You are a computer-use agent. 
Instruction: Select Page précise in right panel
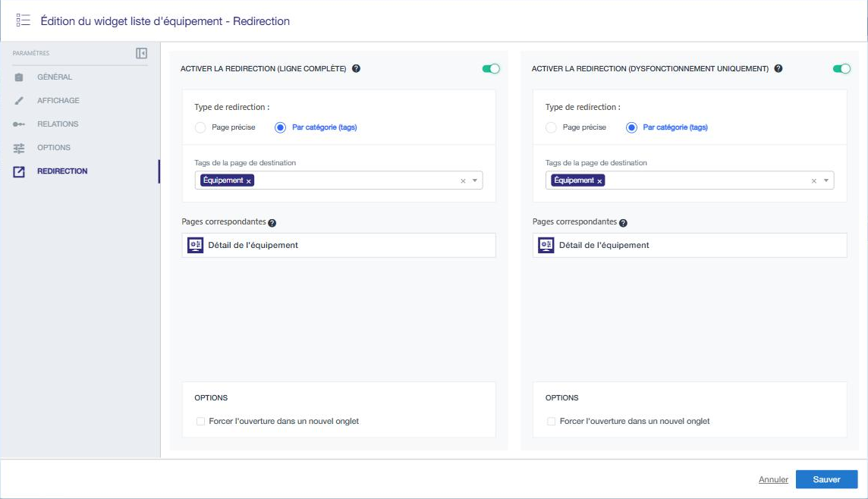[x=551, y=127]
